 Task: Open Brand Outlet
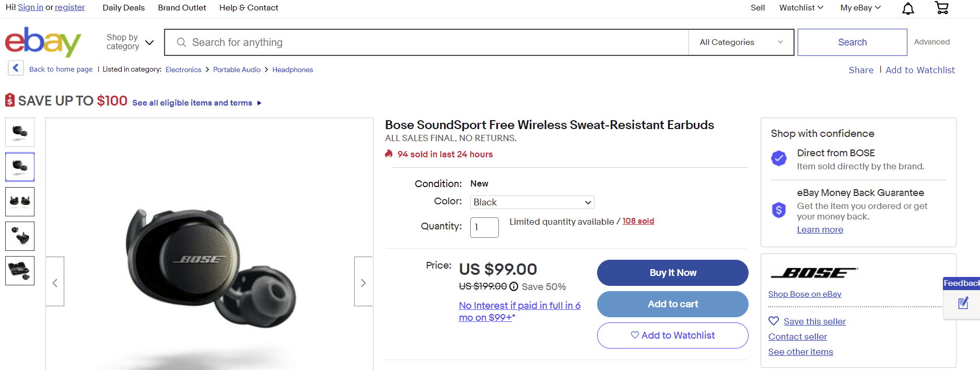tap(182, 8)
